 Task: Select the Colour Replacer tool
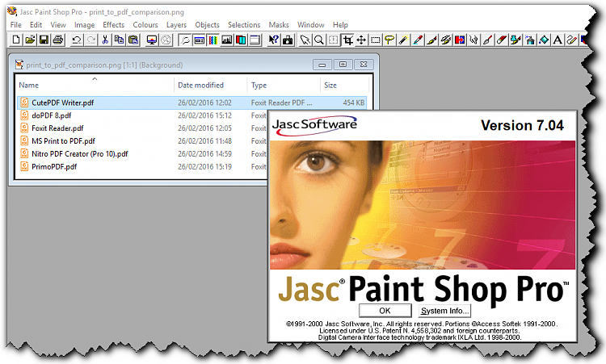pyautogui.click(x=460, y=40)
